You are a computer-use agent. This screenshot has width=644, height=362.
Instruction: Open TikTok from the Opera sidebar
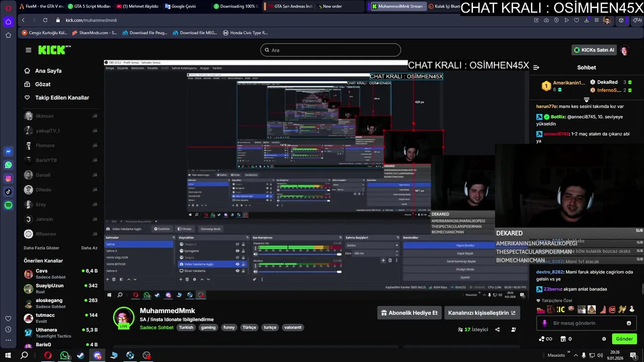[x=8, y=192]
